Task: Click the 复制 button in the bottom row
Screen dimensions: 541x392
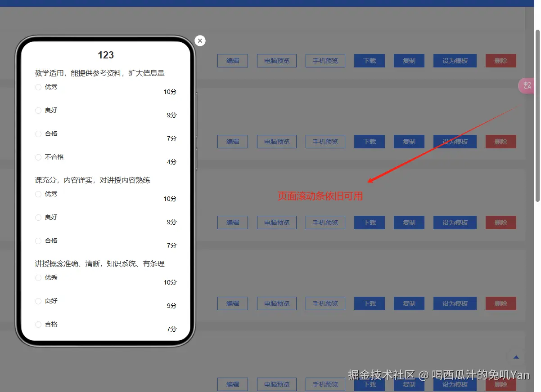Action: pyautogui.click(x=409, y=384)
